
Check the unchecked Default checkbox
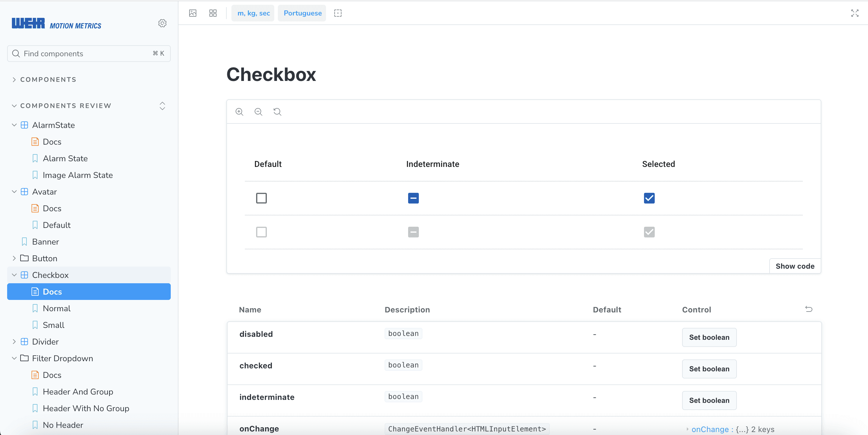click(x=261, y=198)
